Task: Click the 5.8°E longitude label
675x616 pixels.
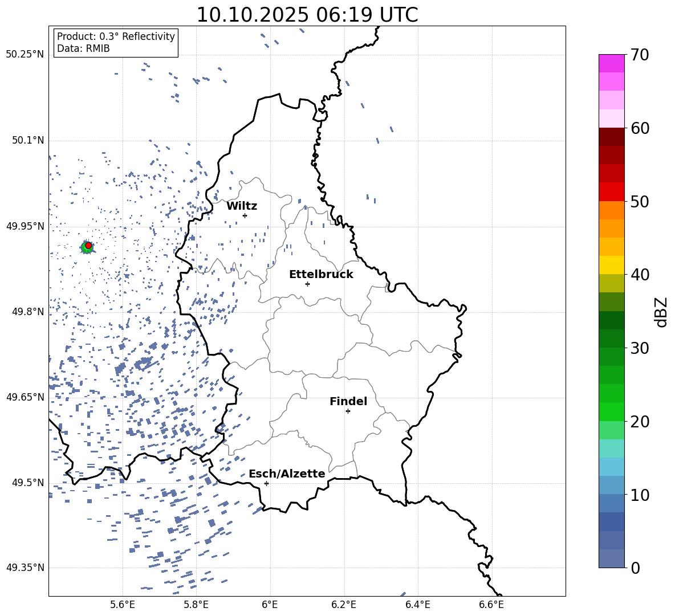Action: [x=196, y=605]
